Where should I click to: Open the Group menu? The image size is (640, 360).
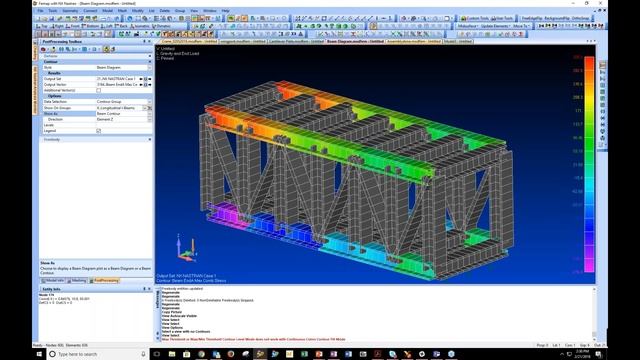coord(180,11)
